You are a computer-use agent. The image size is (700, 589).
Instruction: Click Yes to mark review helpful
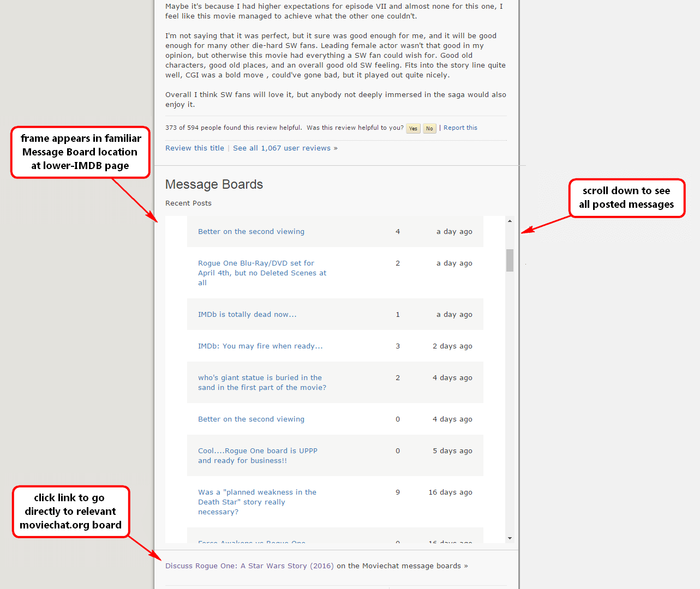click(413, 129)
